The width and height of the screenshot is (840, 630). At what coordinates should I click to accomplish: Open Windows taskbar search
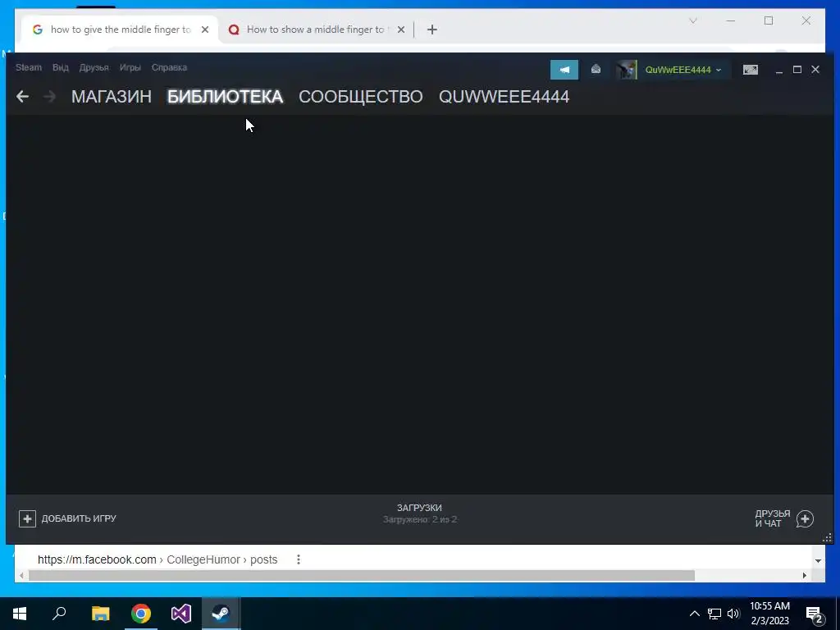(59, 614)
